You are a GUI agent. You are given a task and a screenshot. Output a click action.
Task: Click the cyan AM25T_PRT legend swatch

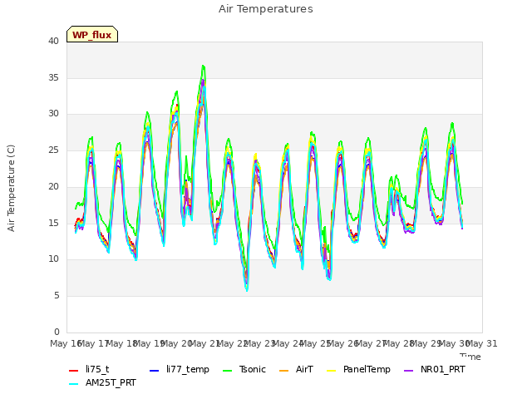pos(74,384)
